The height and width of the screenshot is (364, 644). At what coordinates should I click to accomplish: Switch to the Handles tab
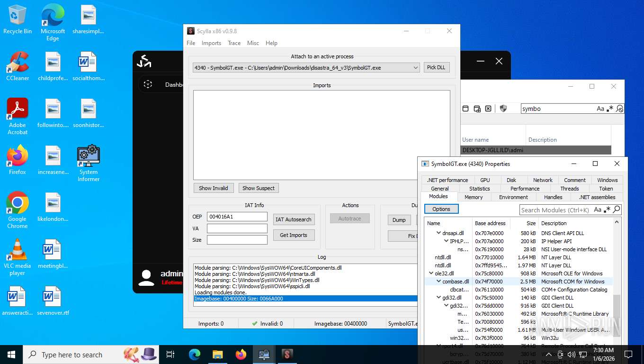(553, 197)
